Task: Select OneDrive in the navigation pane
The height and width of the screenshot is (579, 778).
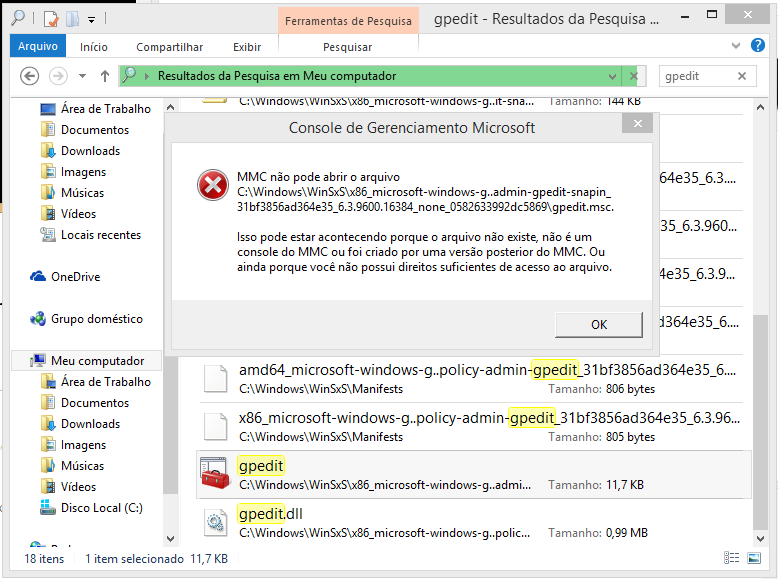Action: pyautogui.click(x=75, y=277)
